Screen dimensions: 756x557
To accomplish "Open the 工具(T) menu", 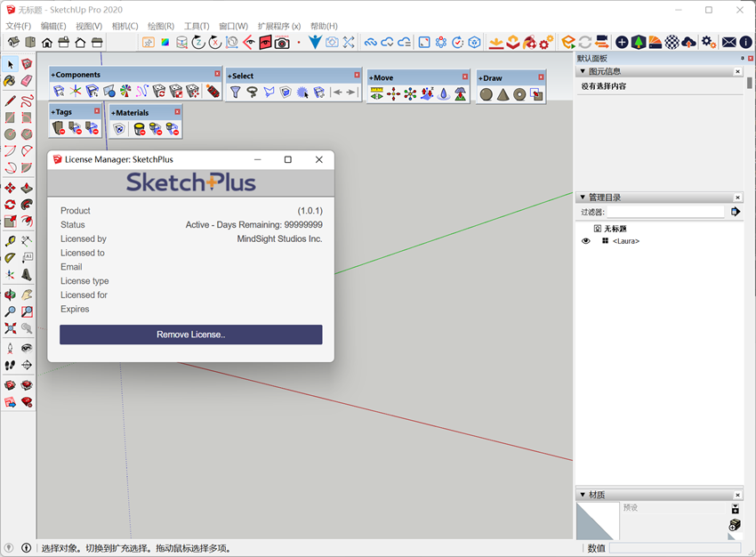I will click(x=197, y=26).
